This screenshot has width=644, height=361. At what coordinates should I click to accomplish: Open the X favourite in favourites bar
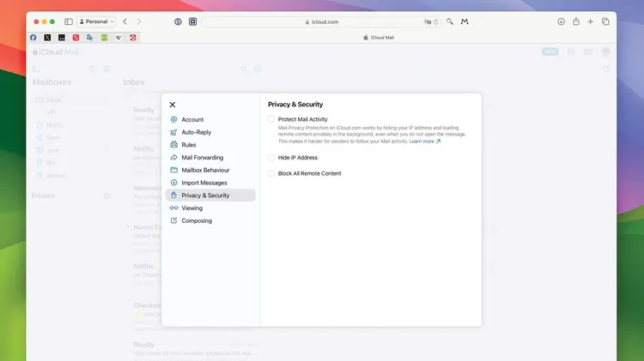[47, 38]
